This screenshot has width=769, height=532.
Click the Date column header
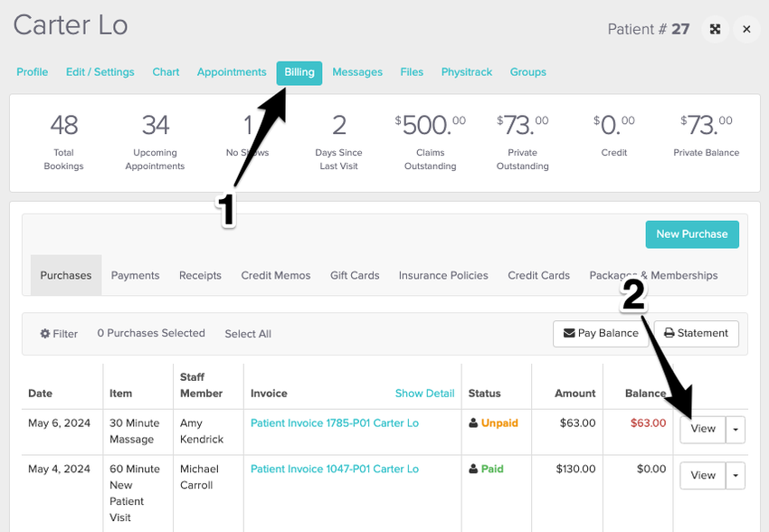(x=40, y=394)
